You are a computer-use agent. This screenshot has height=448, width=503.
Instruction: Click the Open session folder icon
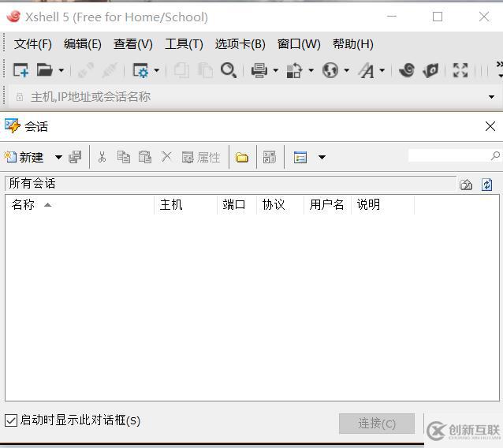[45, 70]
